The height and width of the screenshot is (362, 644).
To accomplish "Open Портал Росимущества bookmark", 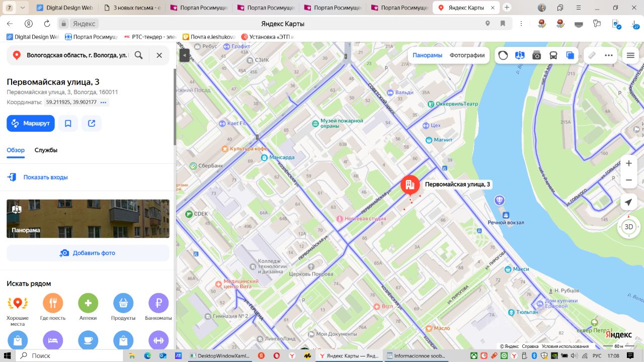I will click(91, 37).
